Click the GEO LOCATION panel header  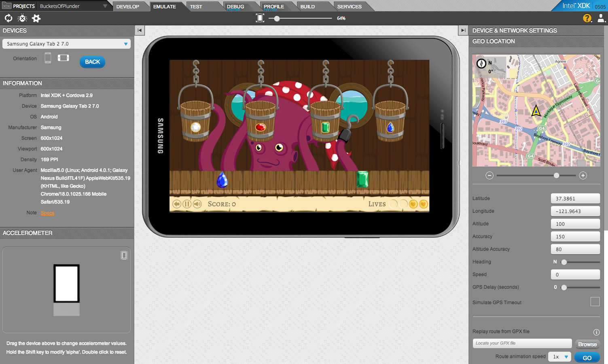(536, 41)
